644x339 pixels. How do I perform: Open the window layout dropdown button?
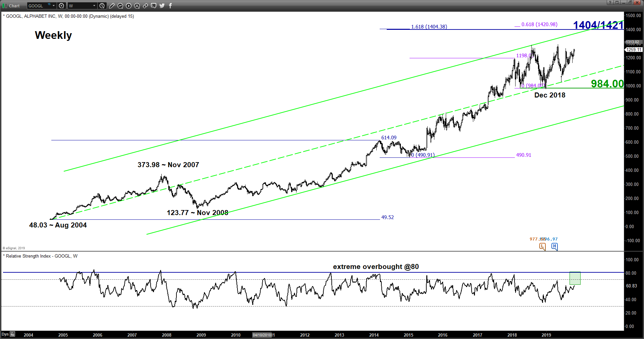pos(617,2)
